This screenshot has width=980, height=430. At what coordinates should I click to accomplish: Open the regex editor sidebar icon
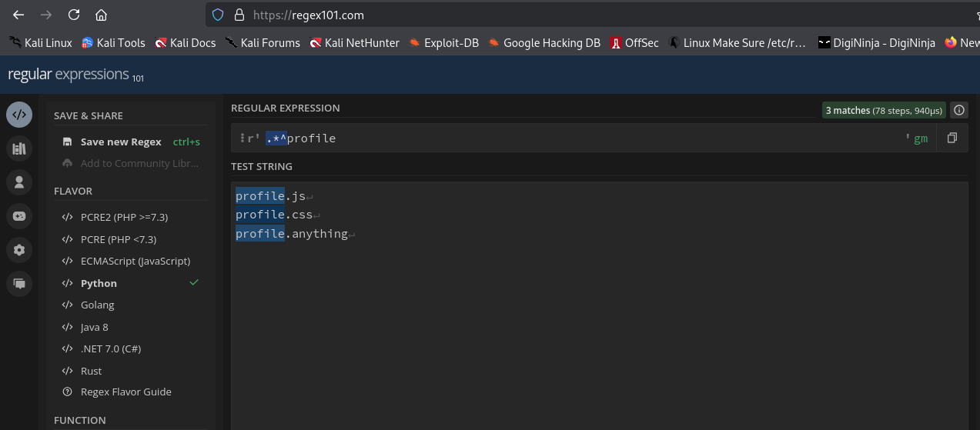[19, 115]
